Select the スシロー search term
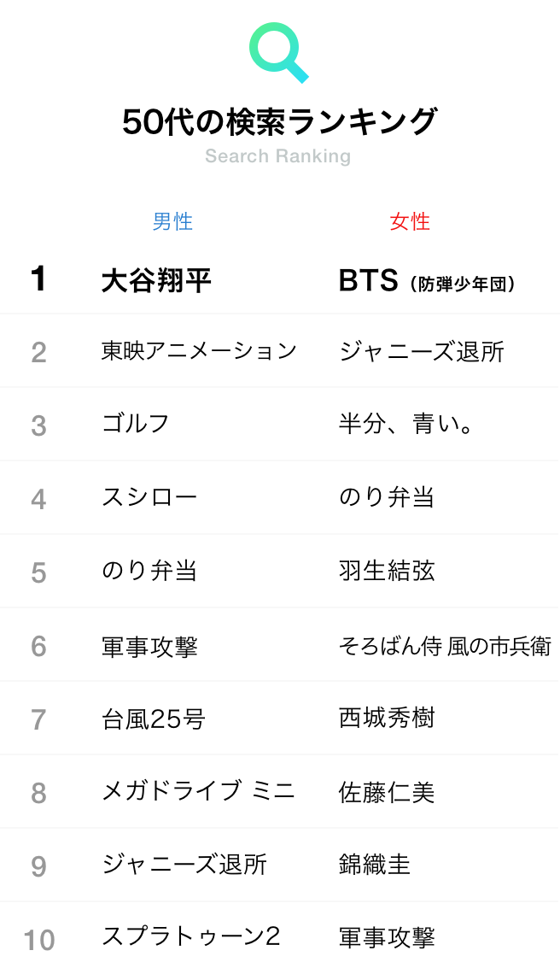Screen dimensions: 560x974 [149, 497]
